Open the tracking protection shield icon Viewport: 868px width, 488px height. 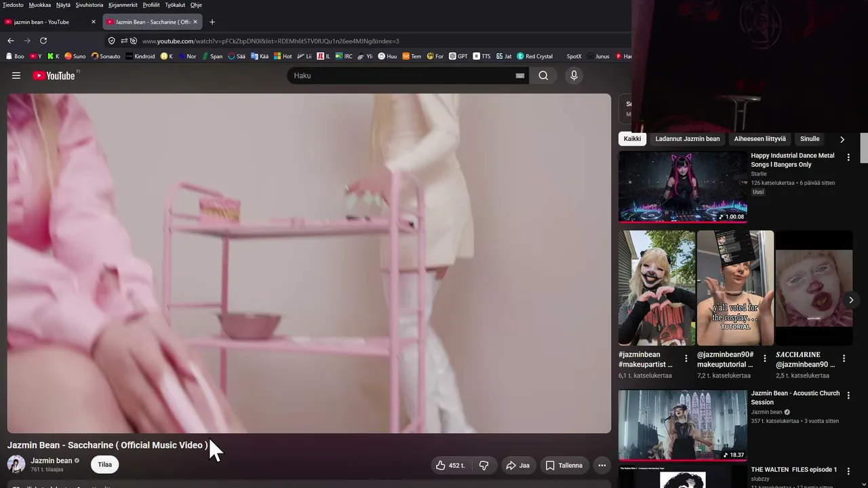tap(112, 41)
